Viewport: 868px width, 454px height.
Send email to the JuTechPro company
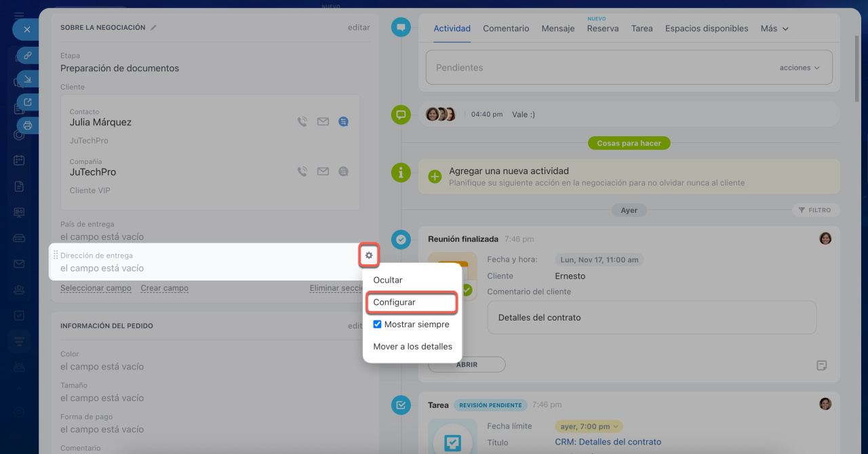(323, 172)
